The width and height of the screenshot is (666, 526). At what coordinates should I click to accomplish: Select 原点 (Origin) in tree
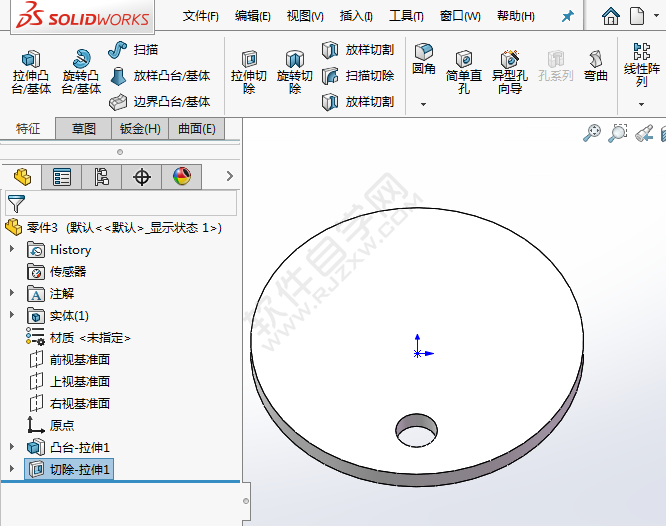point(51,425)
